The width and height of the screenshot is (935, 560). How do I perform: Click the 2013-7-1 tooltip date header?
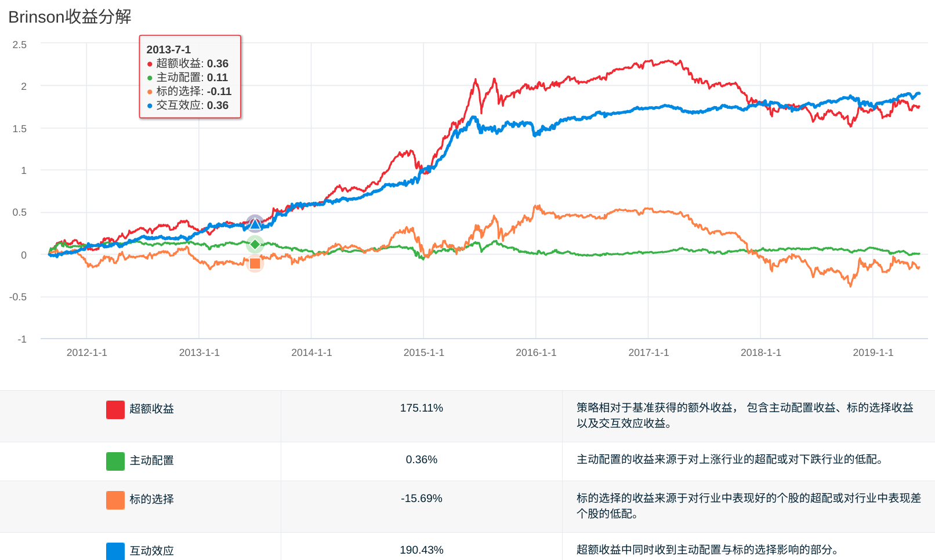click(168, 50)
